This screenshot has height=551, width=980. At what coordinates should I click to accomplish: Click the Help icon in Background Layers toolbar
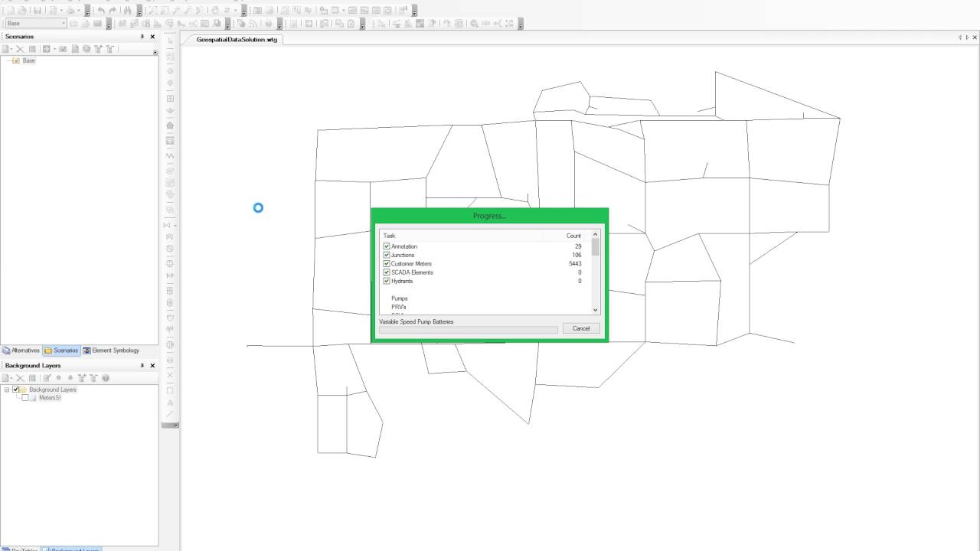pyautogui.click(x=106, y=378)
